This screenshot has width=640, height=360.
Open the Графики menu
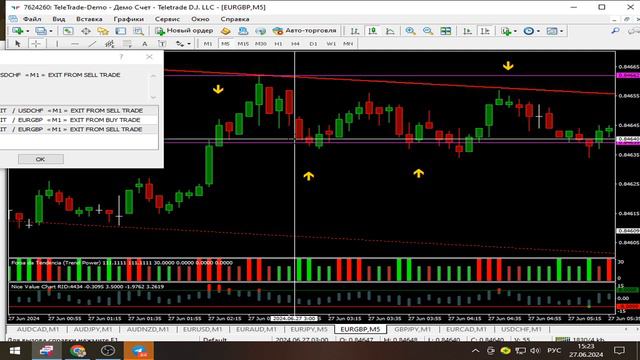click(x=129, y=19)
